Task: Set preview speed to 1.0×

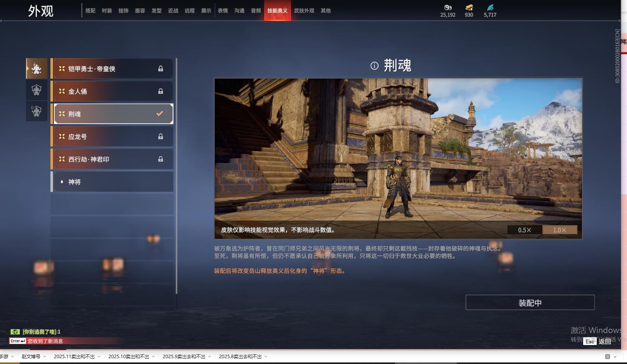Action: [559, 230]
